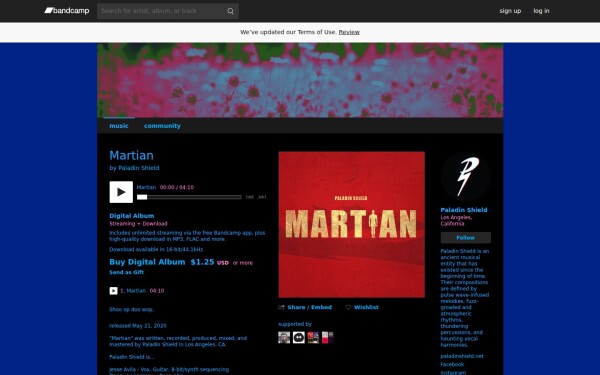600x375 pixels.
Task: Open the second supporter avatar
Action: [x=298, y=338]
